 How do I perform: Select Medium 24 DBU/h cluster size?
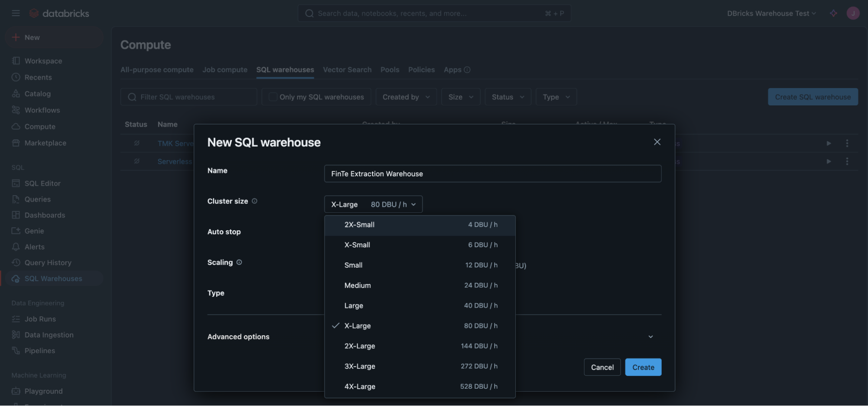pos(420,285)
